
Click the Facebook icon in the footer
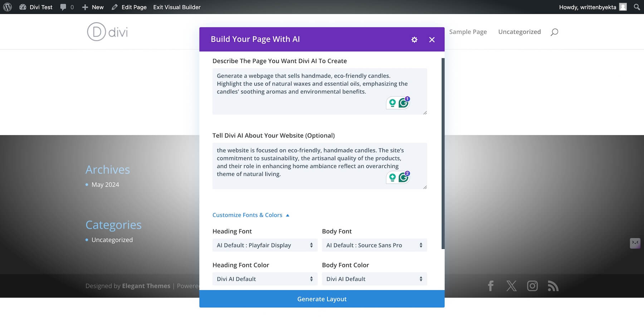491,286
